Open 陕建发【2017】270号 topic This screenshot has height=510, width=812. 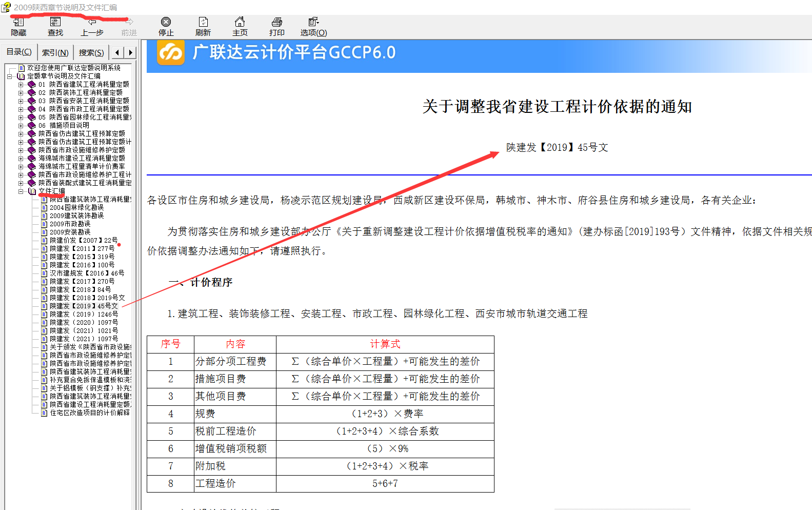(82, 281)
